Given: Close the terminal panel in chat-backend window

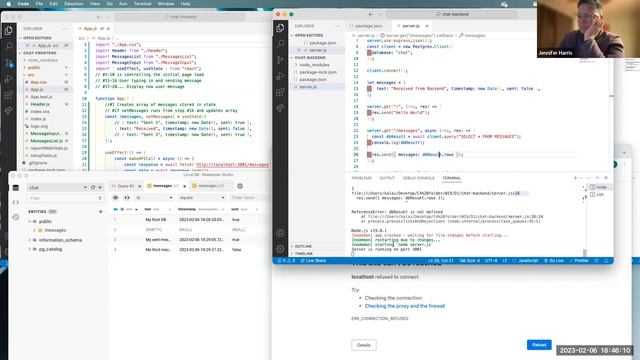Looking at the screenshot, I should pyautogui.click(x=606, y=178).
